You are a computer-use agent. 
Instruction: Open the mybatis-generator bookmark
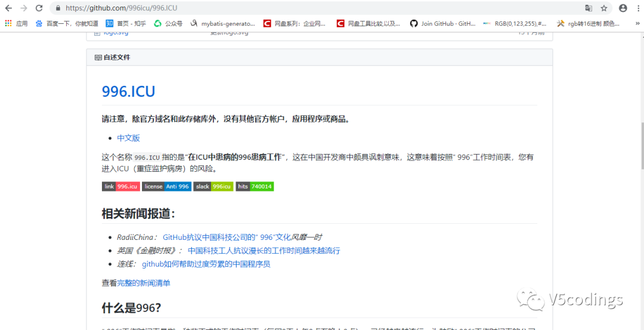click(222, 24)
